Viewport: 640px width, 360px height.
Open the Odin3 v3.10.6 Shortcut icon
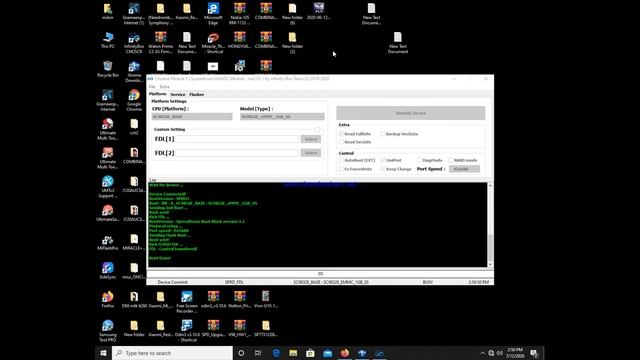187,331
